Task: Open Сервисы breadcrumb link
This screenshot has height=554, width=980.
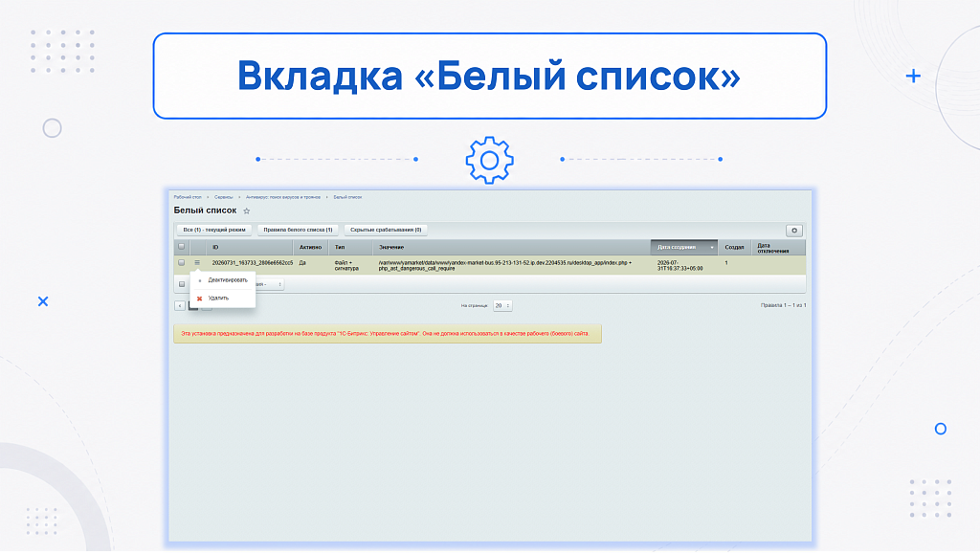Action: pyautogui.click(x=224, y=197)
